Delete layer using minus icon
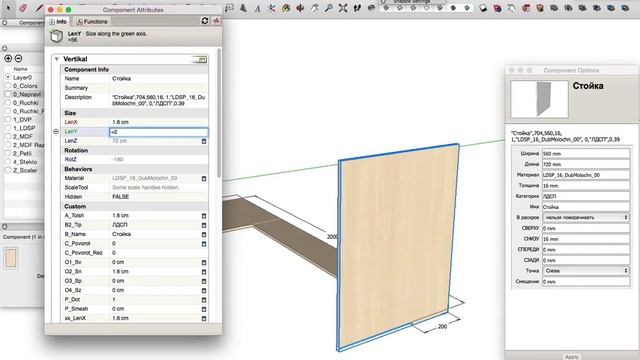This screenshot has width=640, height=360. pyautogui.click(x=18, y=59)
